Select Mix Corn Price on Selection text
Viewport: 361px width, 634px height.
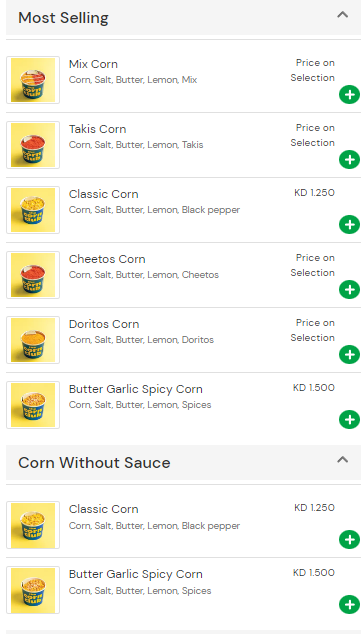click(312, 70)
